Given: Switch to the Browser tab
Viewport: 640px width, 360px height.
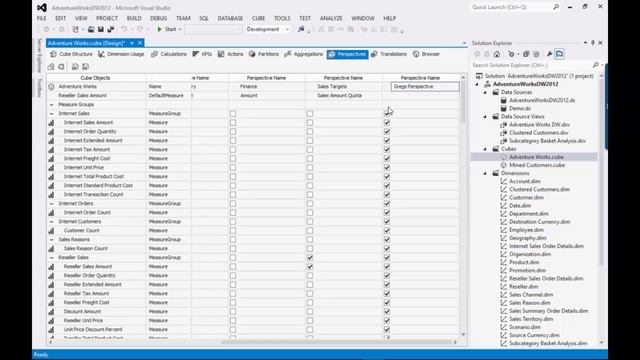Looking at the screenshot, I should [427, 54].
